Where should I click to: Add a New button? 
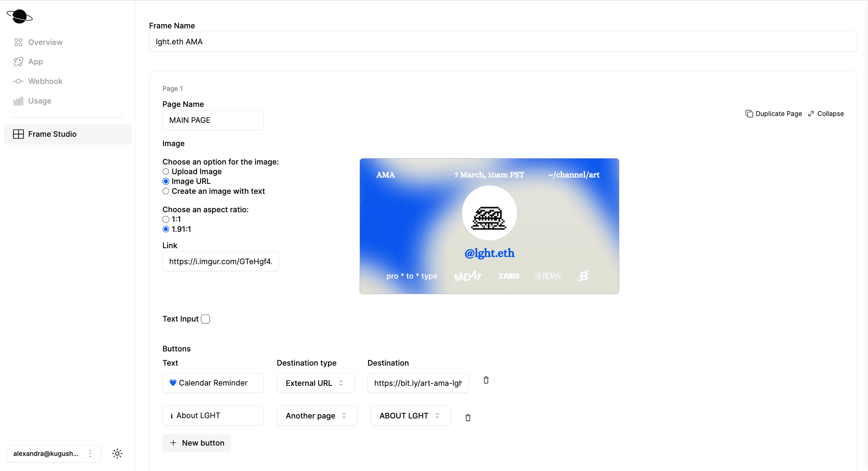(x=197, y=443)
